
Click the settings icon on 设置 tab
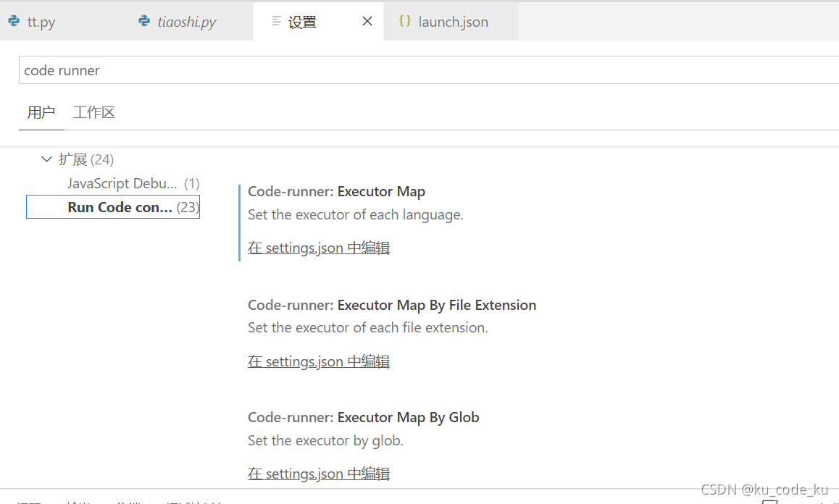point(276,21)
